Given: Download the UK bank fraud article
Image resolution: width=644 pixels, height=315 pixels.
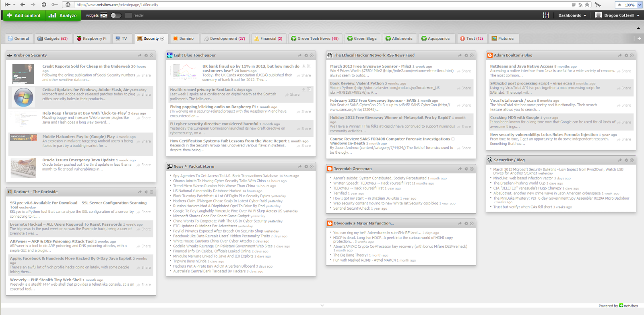Looking at the screenshot, I should tap(303, 66).
